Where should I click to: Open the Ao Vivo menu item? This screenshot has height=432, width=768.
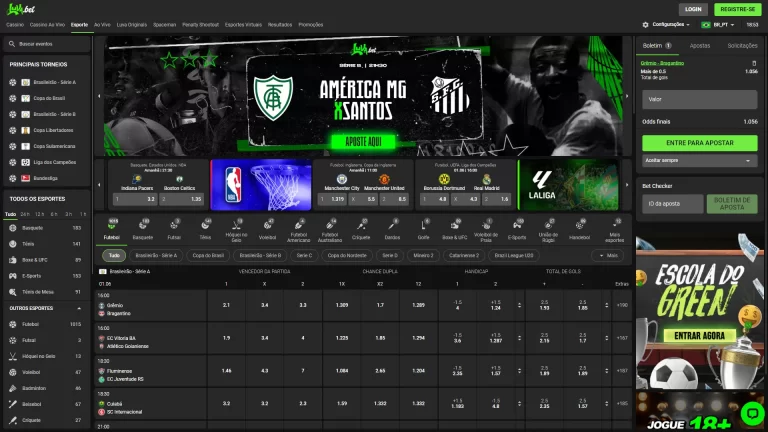[x=102, y=24]
